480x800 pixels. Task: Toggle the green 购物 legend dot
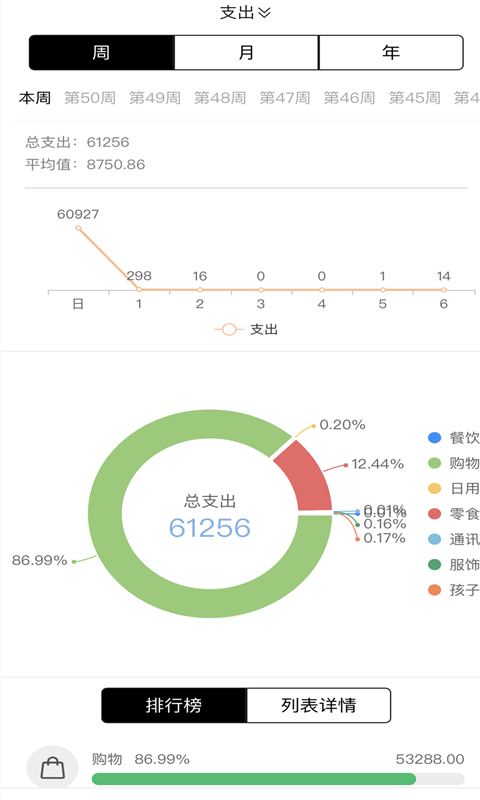tap(434, 463)
